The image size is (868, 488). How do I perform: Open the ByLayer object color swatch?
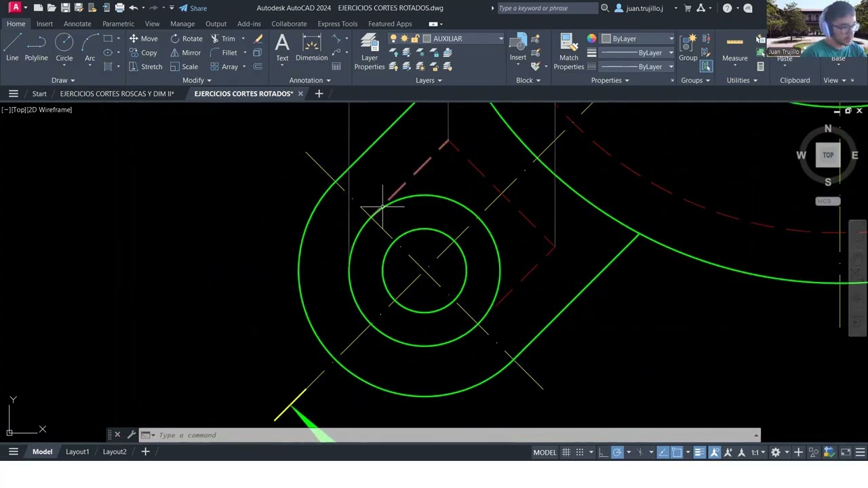coord(637,39)
